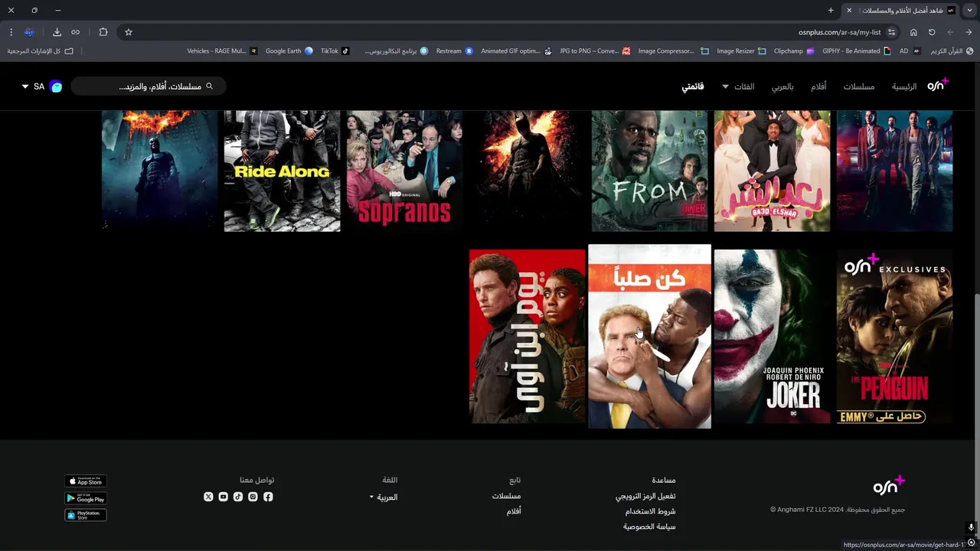Open the Joker movie poster
The image size is (980, 551).
tap(772, 337)
